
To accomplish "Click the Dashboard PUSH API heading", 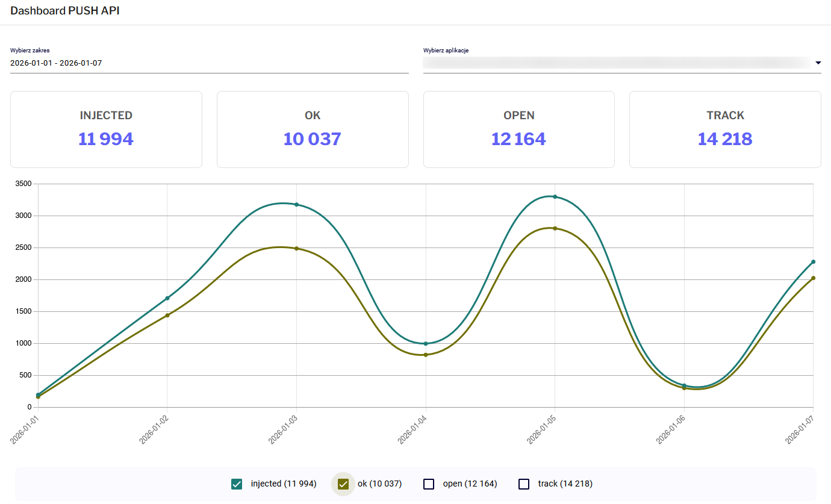I will 65,11.
